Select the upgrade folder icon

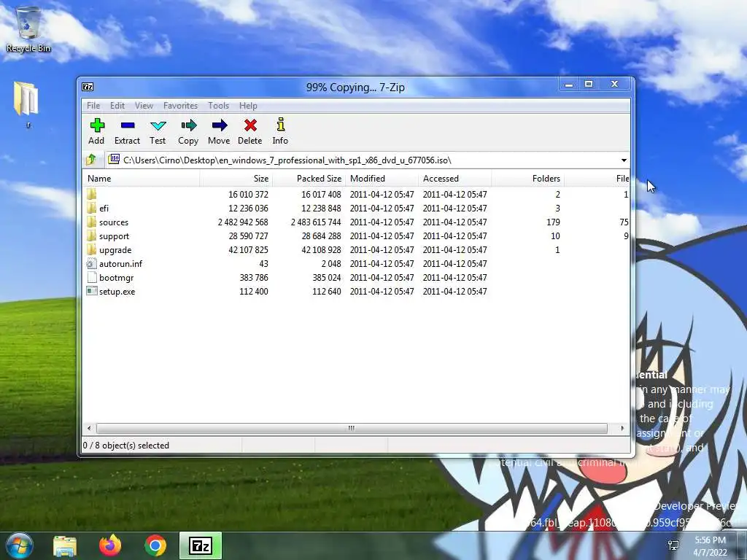tap(91, 249)
